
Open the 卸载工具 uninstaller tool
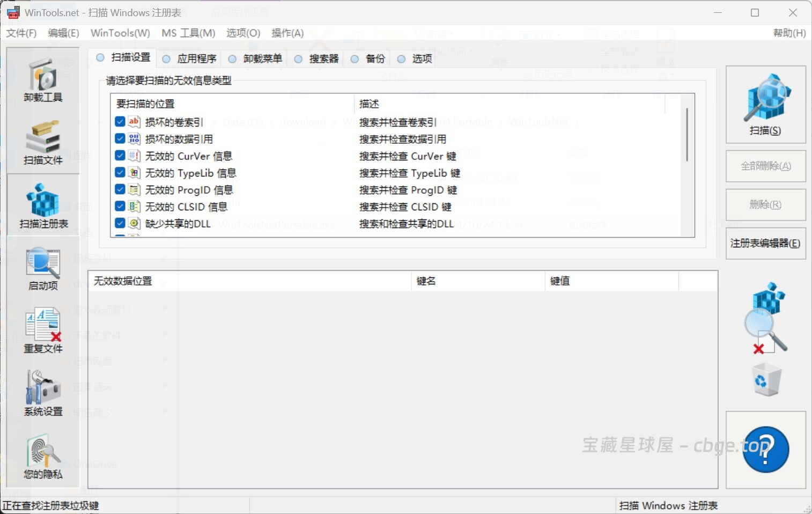pyautogui.click(x=43, y=80)
